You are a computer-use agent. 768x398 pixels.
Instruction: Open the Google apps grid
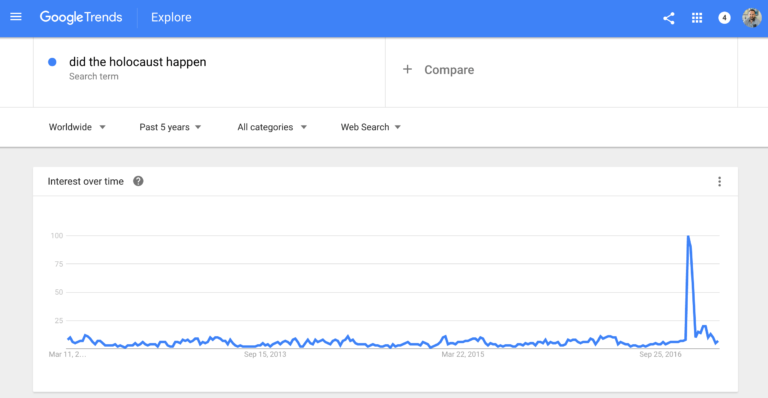pyautogui.click(x=696, y=18)
